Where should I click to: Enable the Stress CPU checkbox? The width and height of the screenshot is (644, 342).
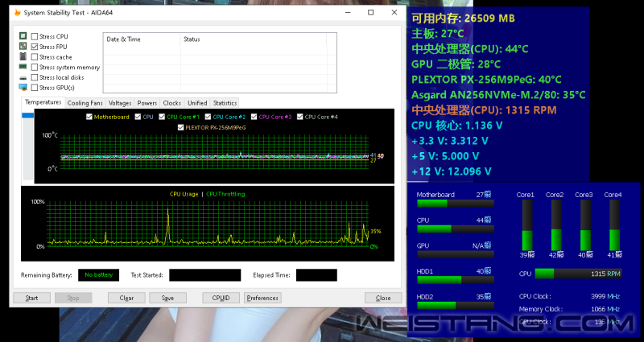35,36
